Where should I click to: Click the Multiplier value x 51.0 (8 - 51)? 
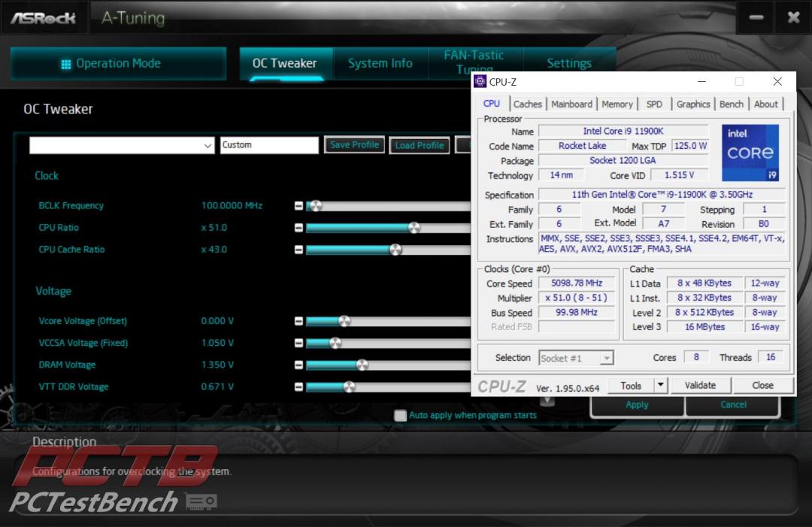click(577, 298)
